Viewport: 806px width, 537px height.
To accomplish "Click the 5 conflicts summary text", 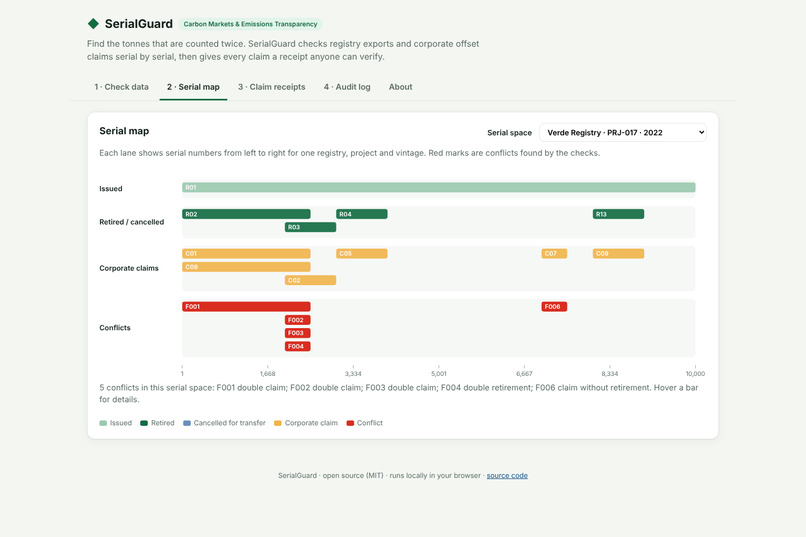I will coord(398,394).
